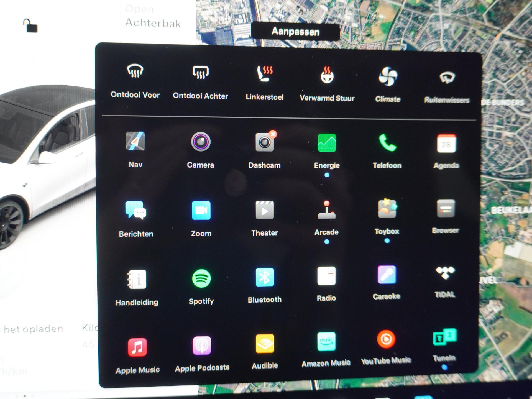Open the TuneIn app
532x399 pixels.
(x=445, y=337)
